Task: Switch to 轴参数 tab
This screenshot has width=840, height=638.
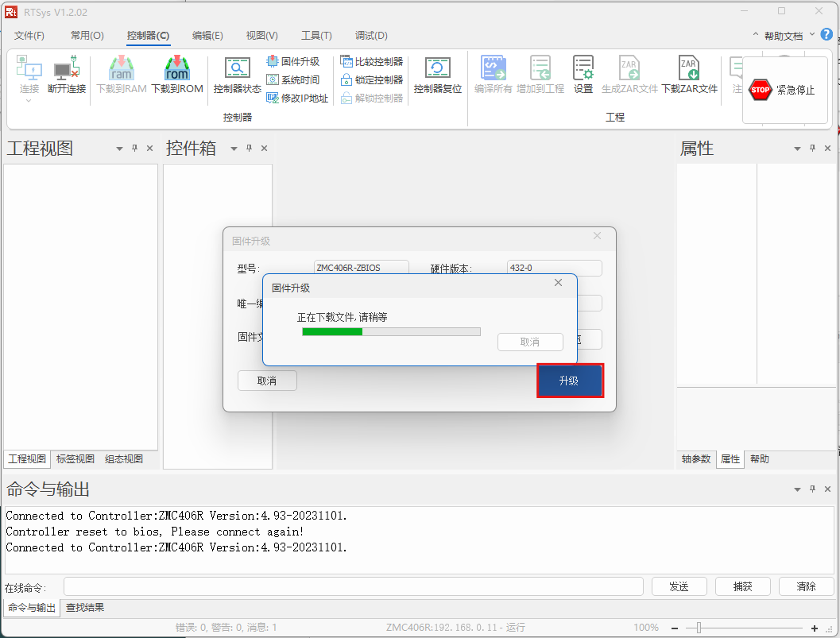Action: (696, 459)
